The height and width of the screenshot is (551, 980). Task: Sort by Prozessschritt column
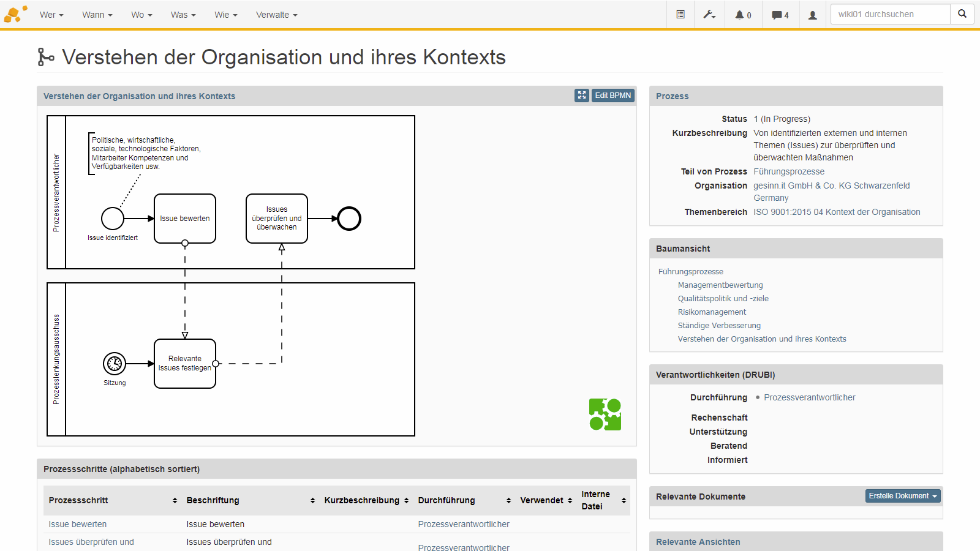click(x=175, y=500)
